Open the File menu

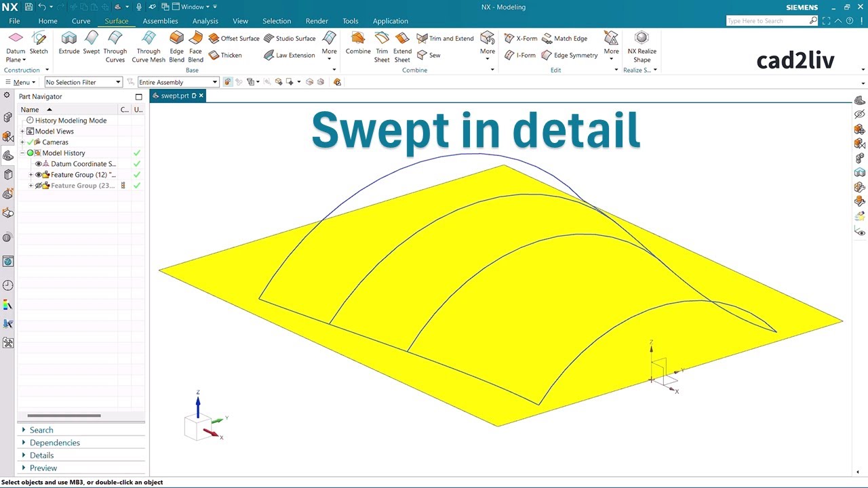pyautogui.click(x=14, y=21)
